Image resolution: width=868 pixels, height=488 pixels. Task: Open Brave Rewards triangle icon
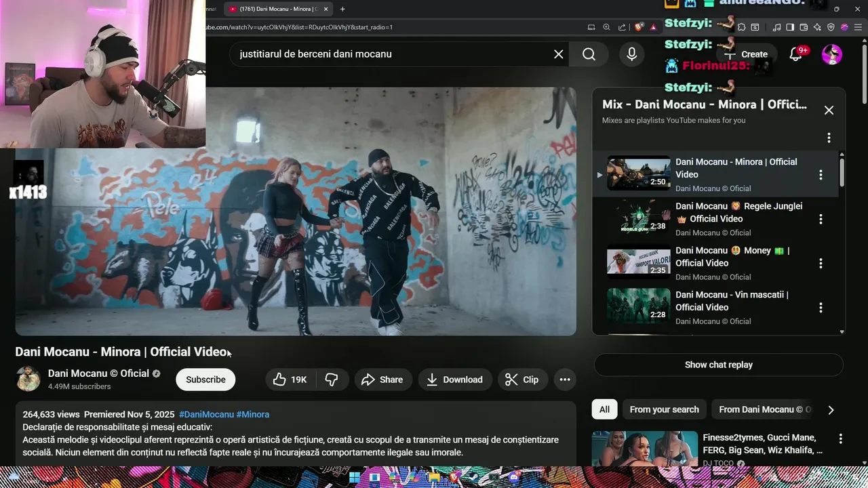point(653,27)
